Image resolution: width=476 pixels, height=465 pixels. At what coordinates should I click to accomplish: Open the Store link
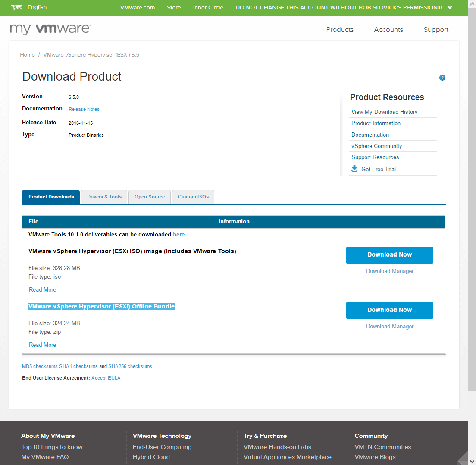click(x=174, y=8)
